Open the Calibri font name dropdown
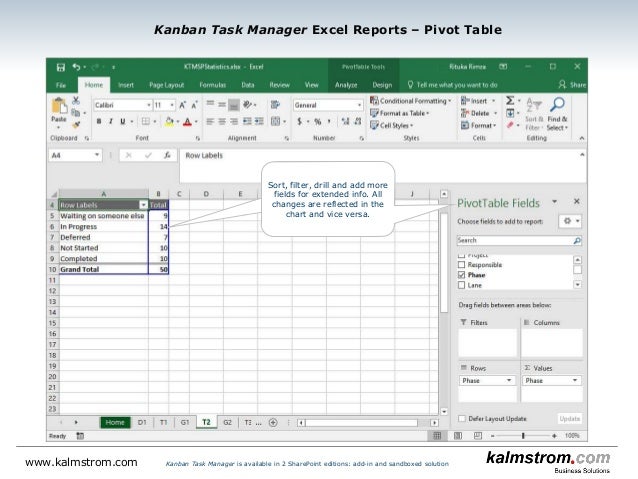The height and width of the screenshot is (479, 638). tap(149, 105)
